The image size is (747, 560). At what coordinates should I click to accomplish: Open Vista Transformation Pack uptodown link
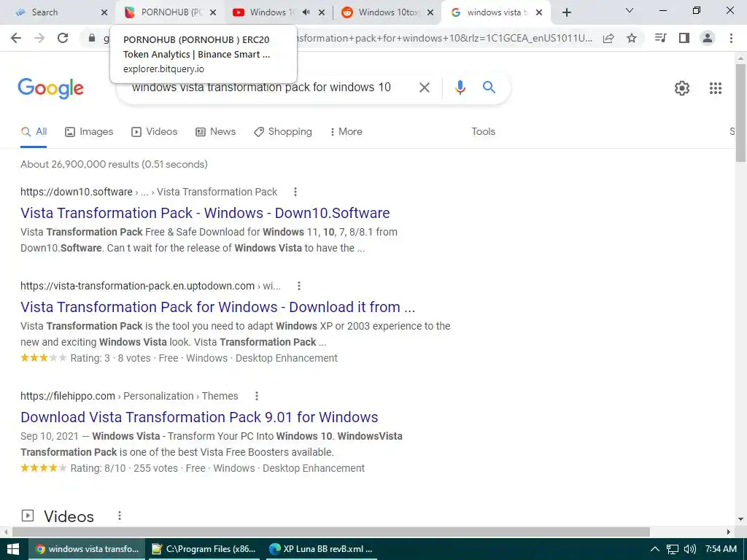click(x=217, y=307)
